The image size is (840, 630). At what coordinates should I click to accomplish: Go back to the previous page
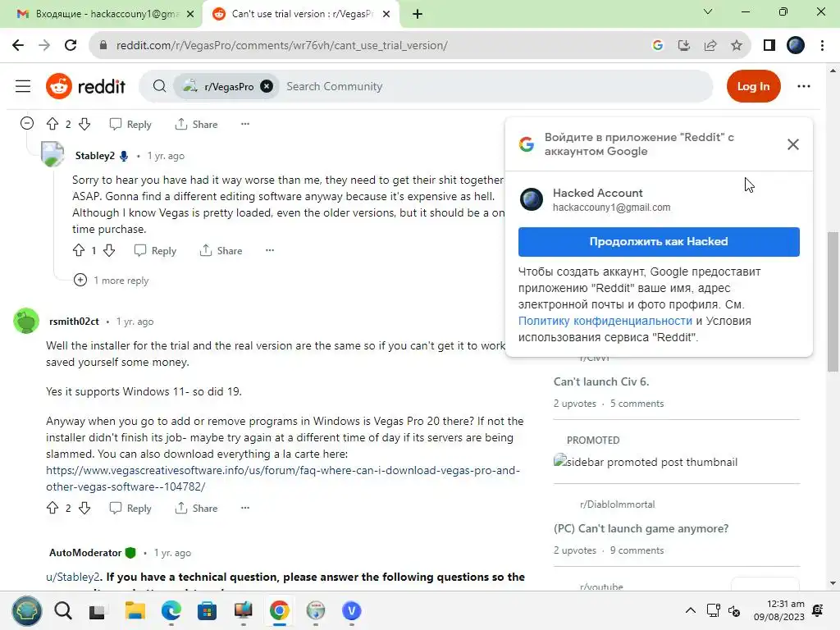point(18,46)
